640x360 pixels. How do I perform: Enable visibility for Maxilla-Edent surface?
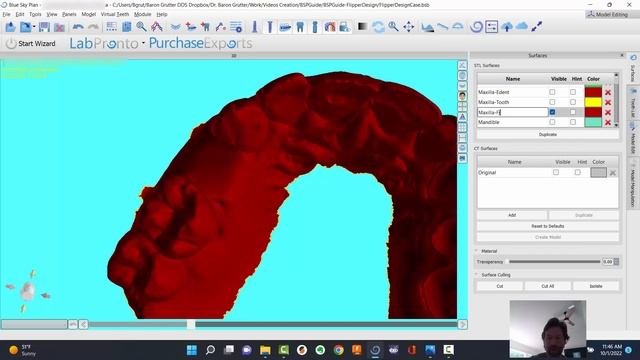(x=552, y=92)
